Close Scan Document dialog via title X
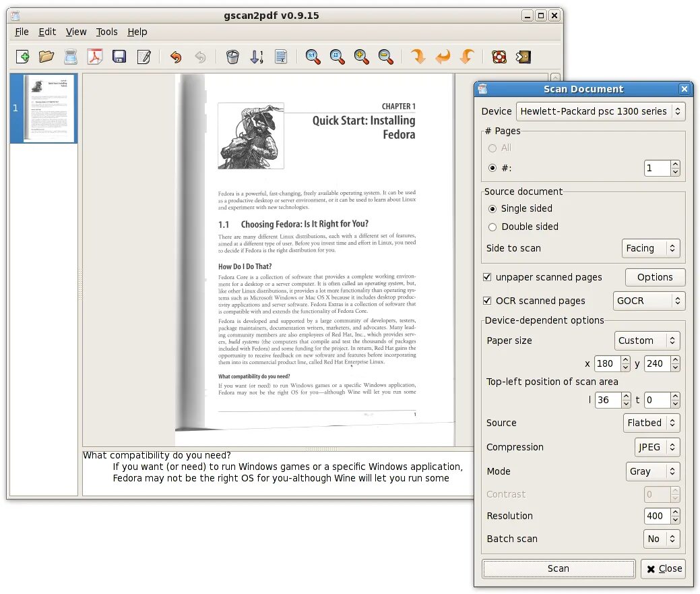 click(685, 89)
